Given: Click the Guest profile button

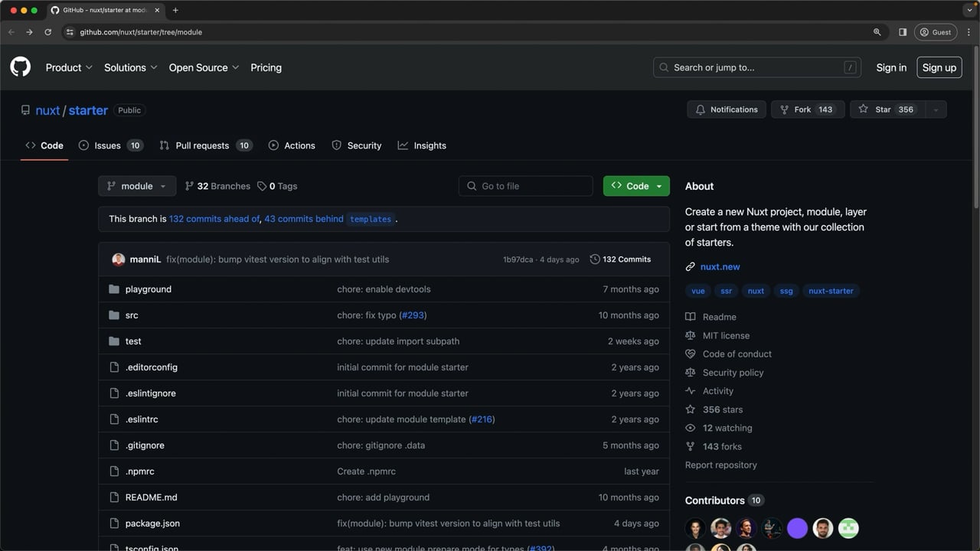Looking at the screenshot, I should [936, 32].
